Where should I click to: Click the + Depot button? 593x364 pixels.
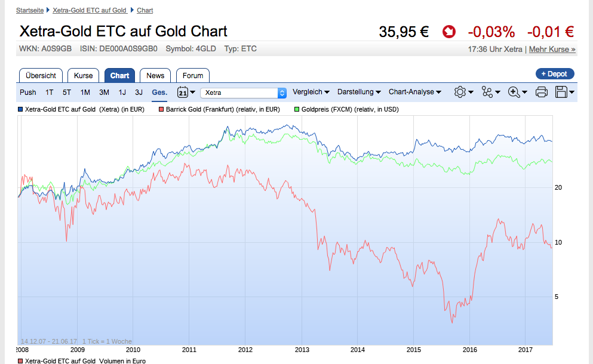pos(555,73)
